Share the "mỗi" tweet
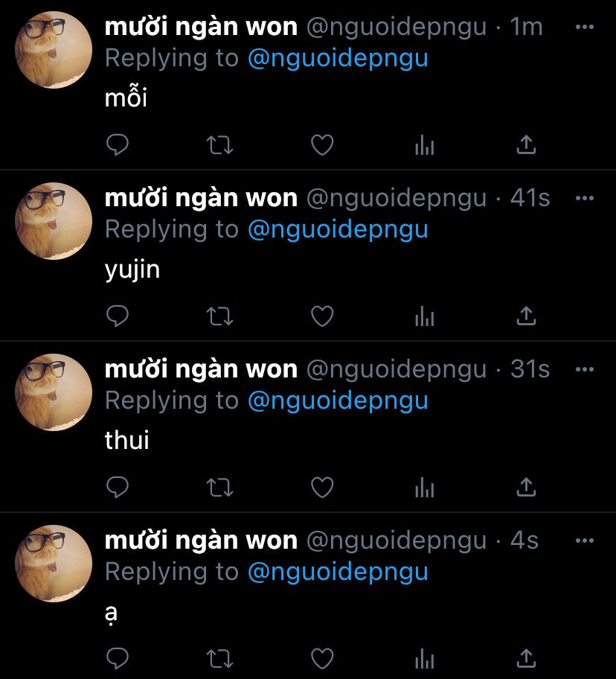 click(x=526, y=144)
